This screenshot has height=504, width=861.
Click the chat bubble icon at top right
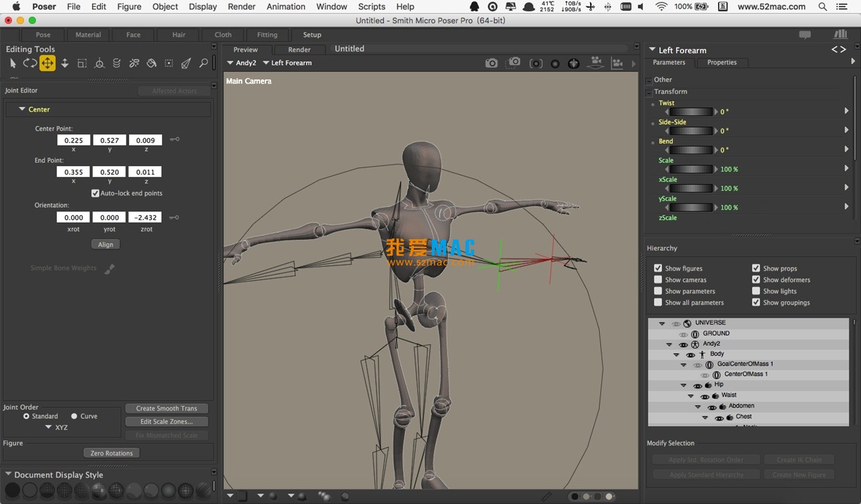click(x=805, y=34)
